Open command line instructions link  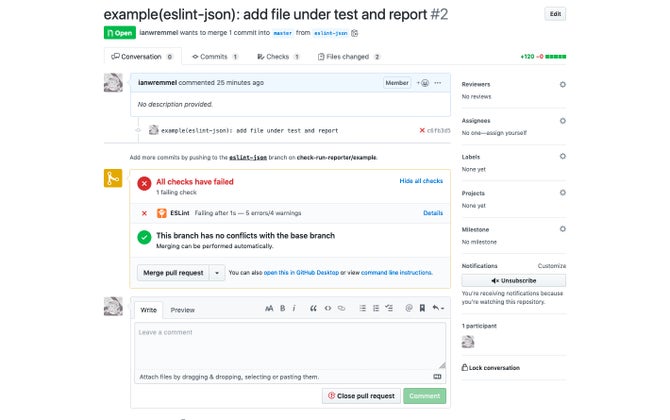click(396, 273)
